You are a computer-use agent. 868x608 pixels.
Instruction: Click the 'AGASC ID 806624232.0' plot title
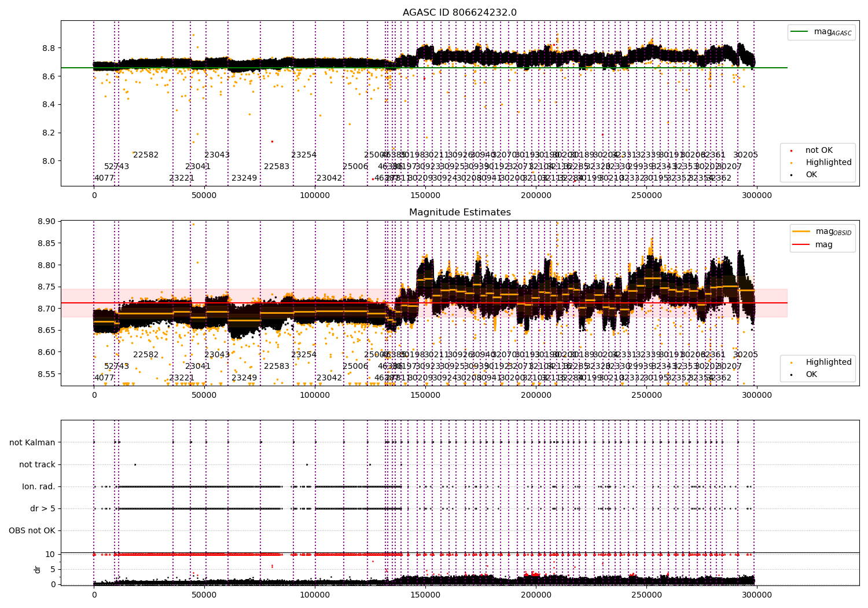[x=460, y=13]
